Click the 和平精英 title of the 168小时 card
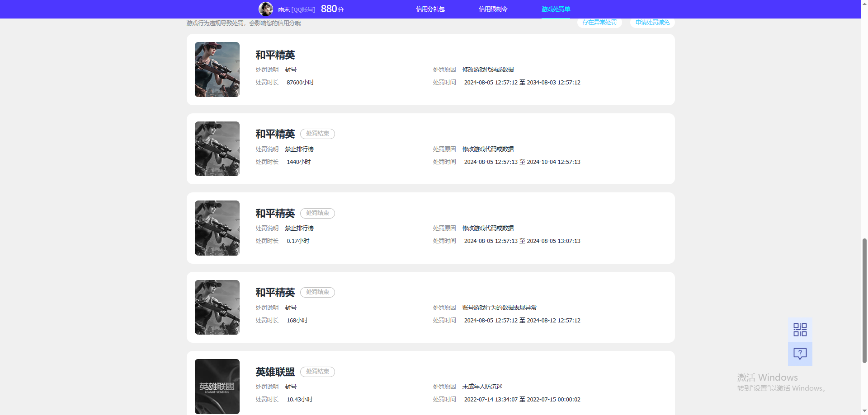The image size is (868, 415). 275,293
